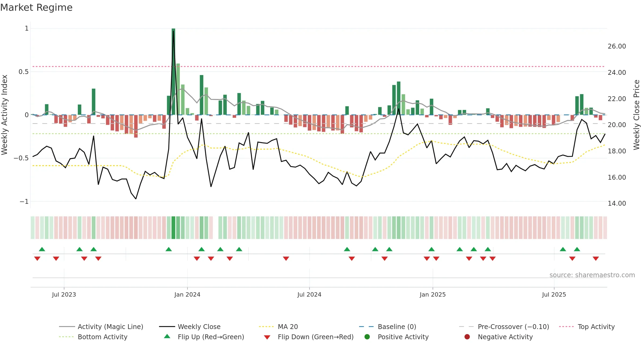
Task: Click the last flip-down red triangle marker
Action: 596,258
